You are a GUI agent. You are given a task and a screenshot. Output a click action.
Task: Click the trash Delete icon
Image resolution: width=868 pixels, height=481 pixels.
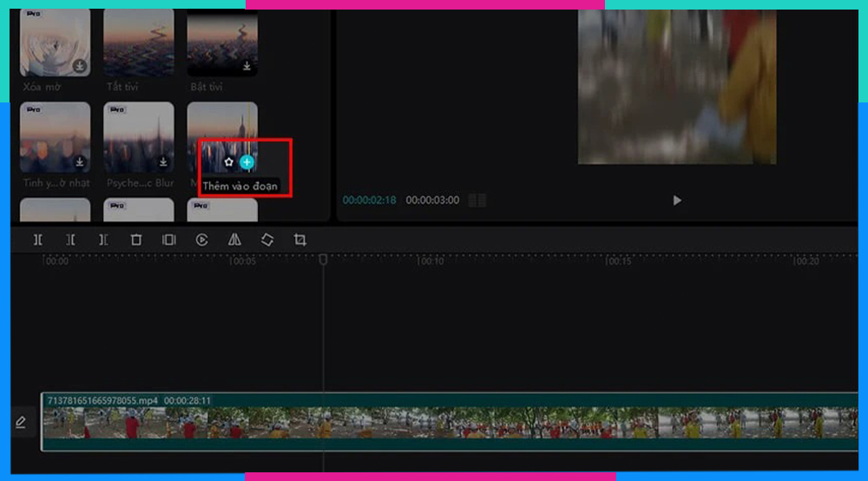136,240
